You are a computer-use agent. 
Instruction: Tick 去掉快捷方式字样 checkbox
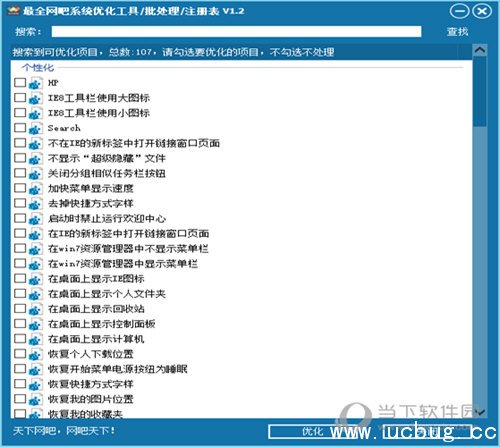pos(20,203)
